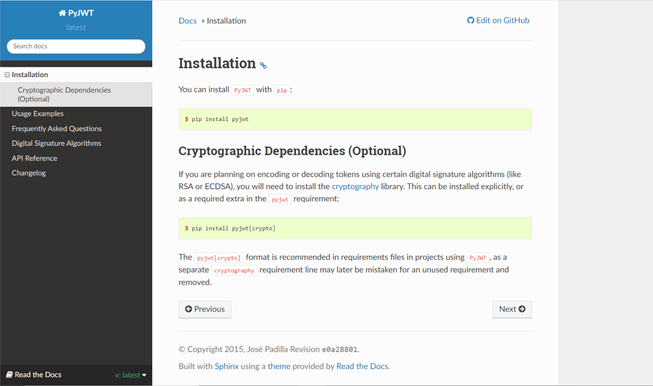Image resolution: width=653 pixels, height=386 pixels.
Task: Click the permalink icon beside Installation heading
Action: tap(263, 65)
